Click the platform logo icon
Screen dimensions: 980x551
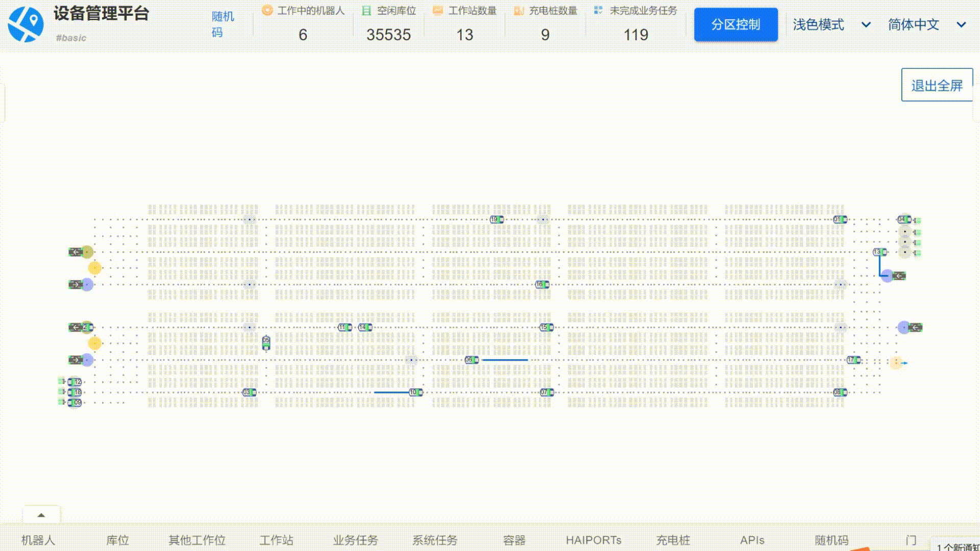coord(26,24)
